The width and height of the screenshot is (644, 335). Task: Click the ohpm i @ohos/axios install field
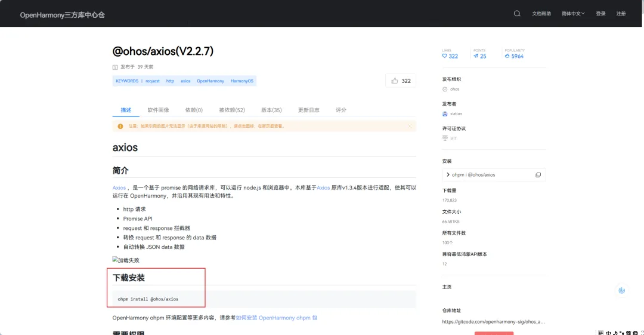pos(494,175)
